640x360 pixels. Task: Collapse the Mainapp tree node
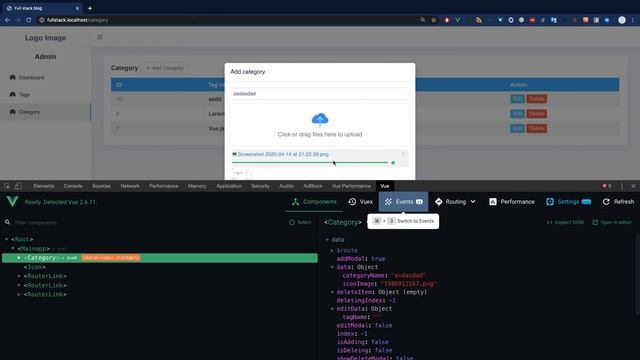click(x=13, y=248)
